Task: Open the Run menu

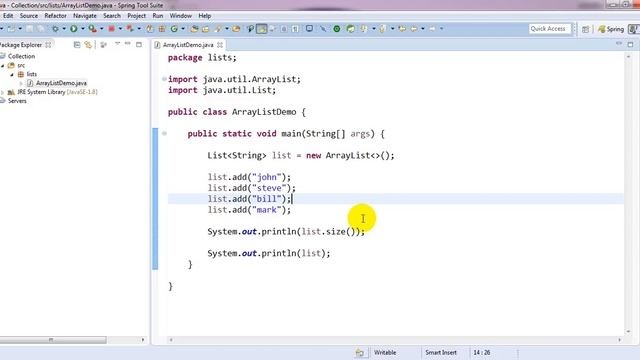Action: pyautogui.click(x=158, y=16)
